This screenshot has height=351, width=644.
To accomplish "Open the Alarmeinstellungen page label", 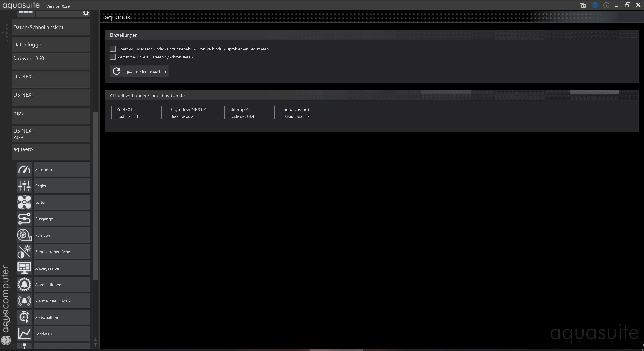I will coord(62,301).
